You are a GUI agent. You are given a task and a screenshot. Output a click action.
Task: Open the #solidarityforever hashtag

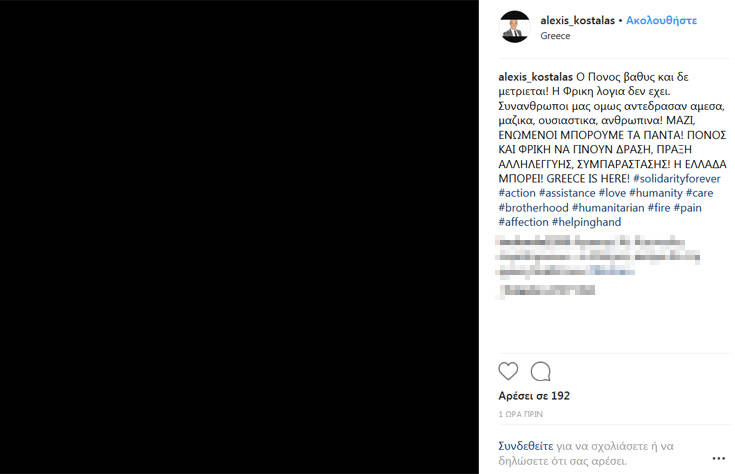(676, 179)
